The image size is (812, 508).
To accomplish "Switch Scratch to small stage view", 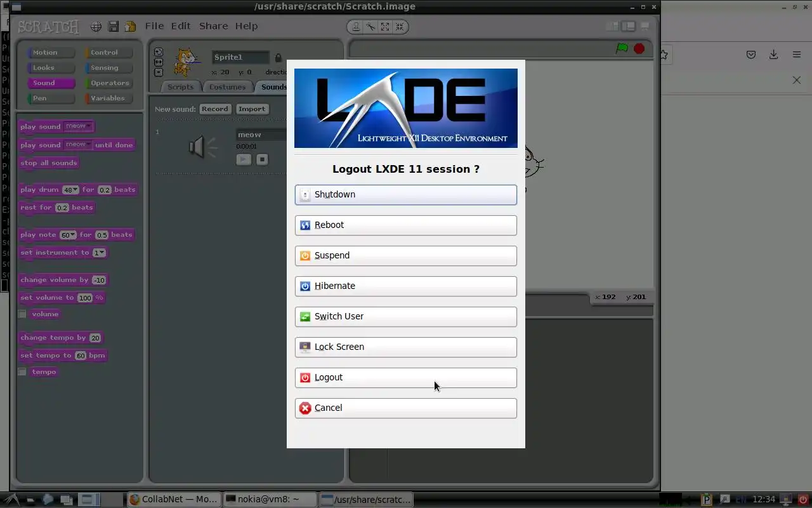I will (x=612, y=26).
